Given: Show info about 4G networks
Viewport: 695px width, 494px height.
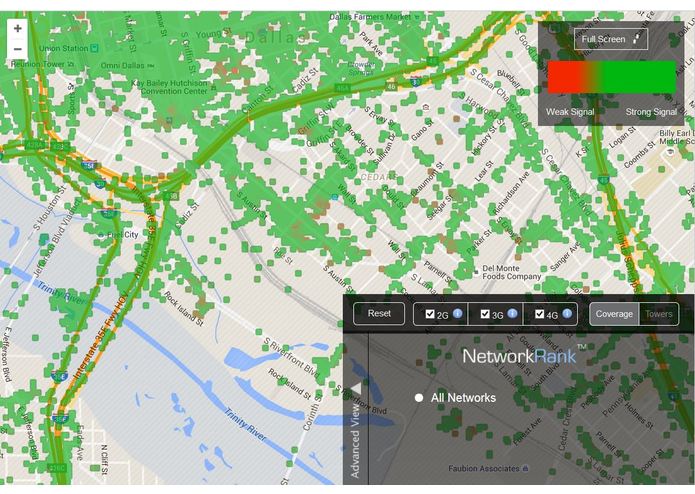Looking at the screenshot, I should tap(567, 314).
